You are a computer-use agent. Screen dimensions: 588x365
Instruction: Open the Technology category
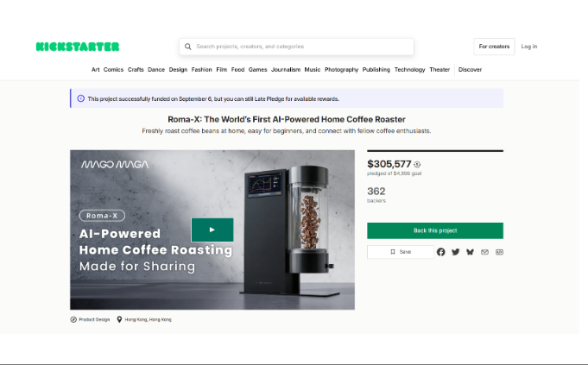[x=409, y=69]
